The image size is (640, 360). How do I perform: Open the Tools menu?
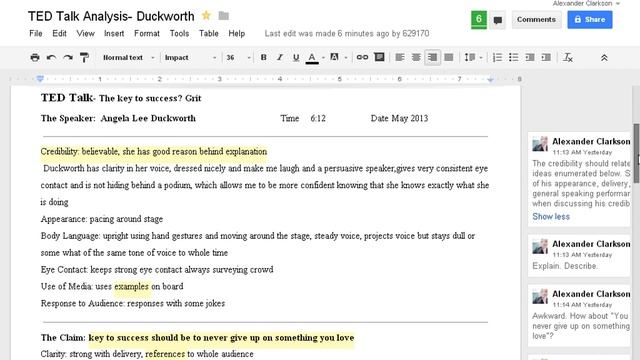point(179,33)
